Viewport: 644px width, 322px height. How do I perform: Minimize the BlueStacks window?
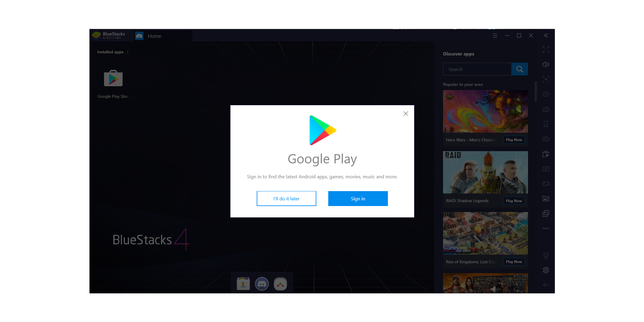(x=507, y=35)
